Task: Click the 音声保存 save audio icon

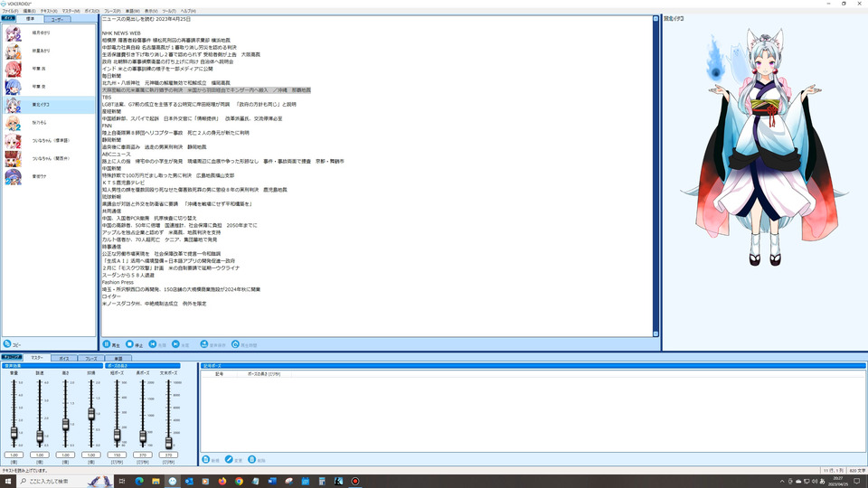Action: tap(203, 344)
